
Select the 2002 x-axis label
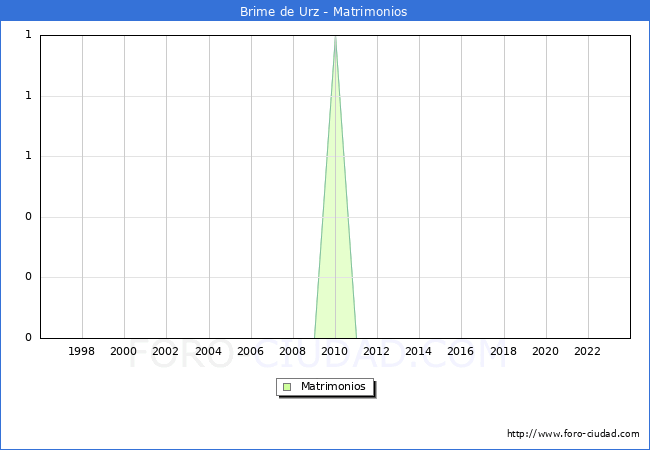[x=166, y=351]
